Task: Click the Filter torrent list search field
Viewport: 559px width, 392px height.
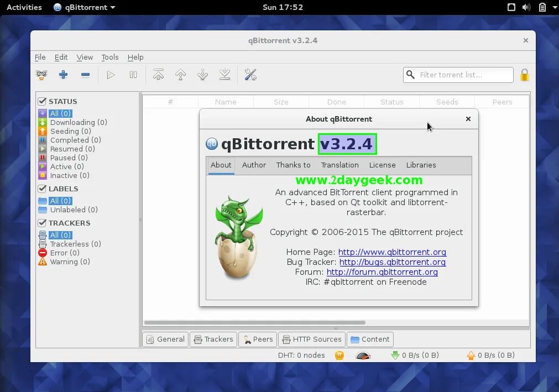Action: (x=458, y=75)
